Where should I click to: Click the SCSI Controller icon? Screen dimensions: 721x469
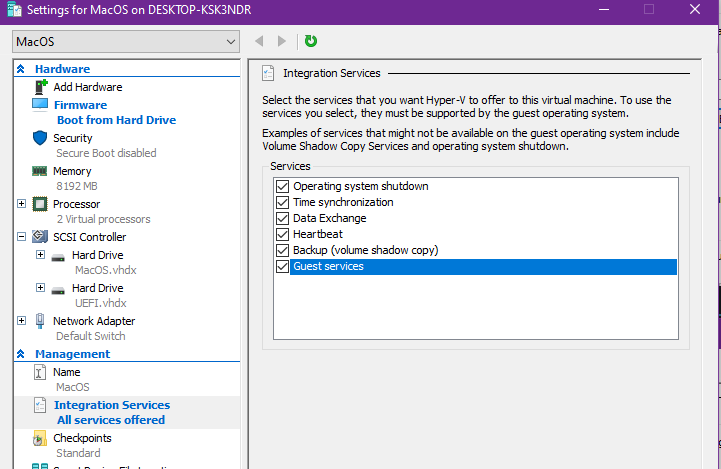point(40,237)
